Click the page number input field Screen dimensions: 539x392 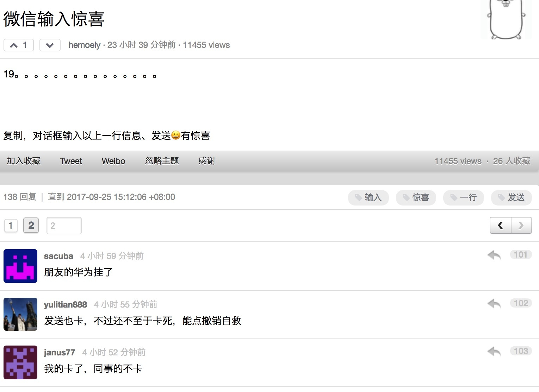[64, 226]
